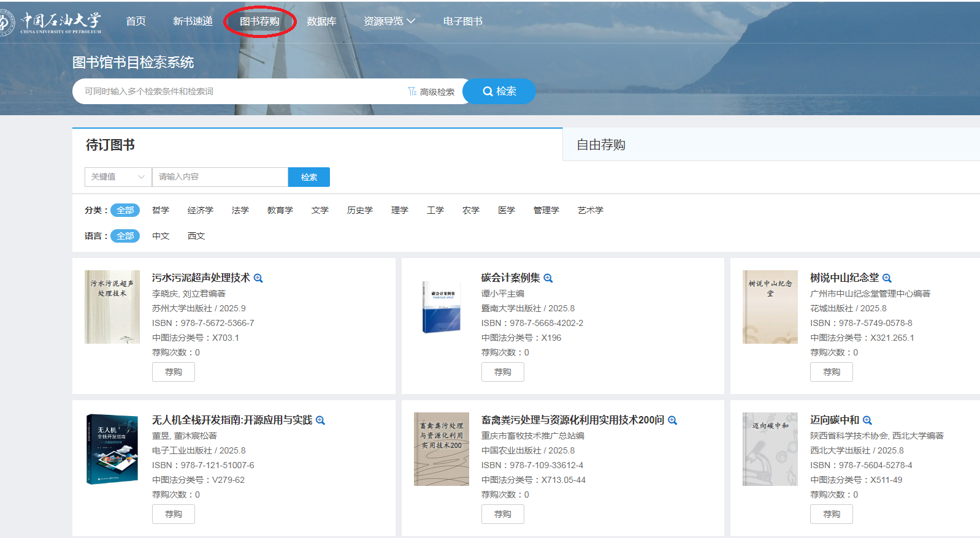Filter language by 中文

(161, 236)
